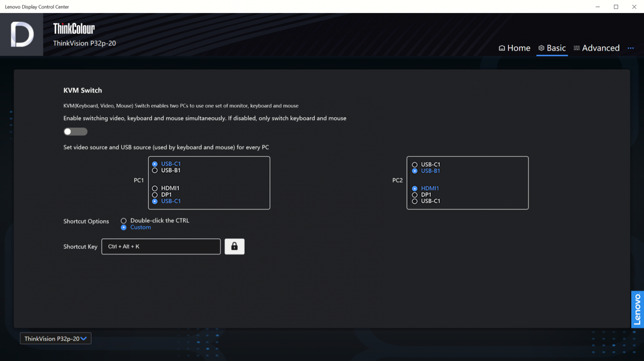Click the Shortcut Options label
This screenshot has width=644, height=361.
tap(86, 221)
